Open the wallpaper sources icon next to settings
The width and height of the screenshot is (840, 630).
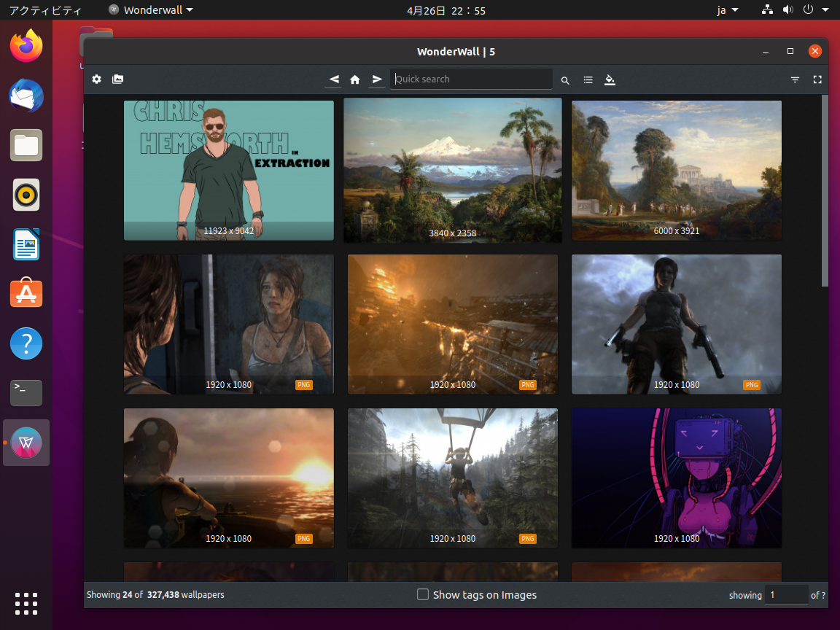pos(117,79)
